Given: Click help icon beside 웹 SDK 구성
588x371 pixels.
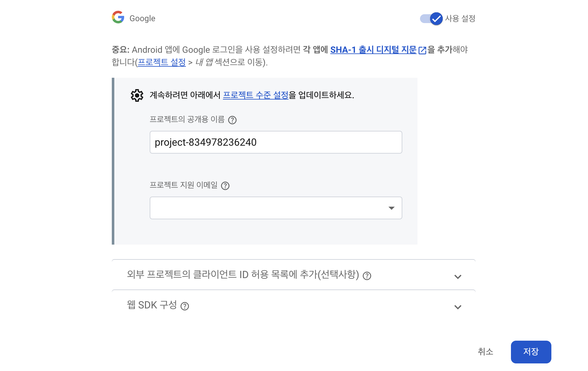Looking at the screenshot, I should point(185,306).
